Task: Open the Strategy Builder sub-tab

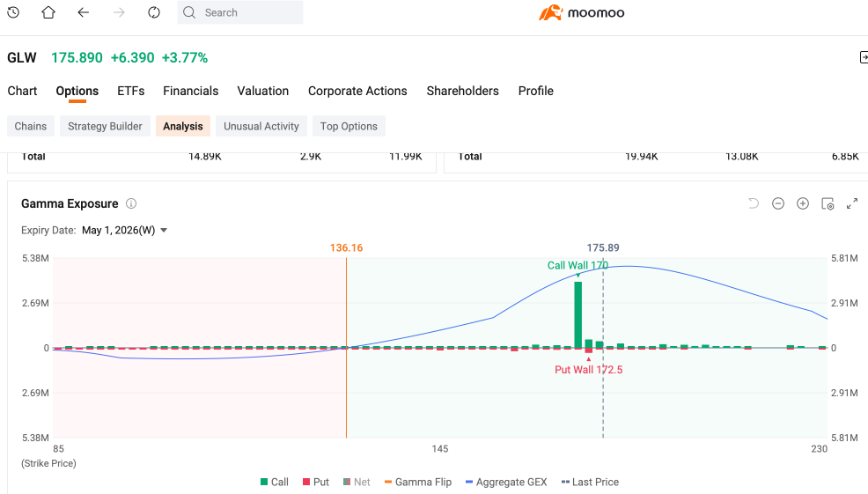Action: coord(105,126)
